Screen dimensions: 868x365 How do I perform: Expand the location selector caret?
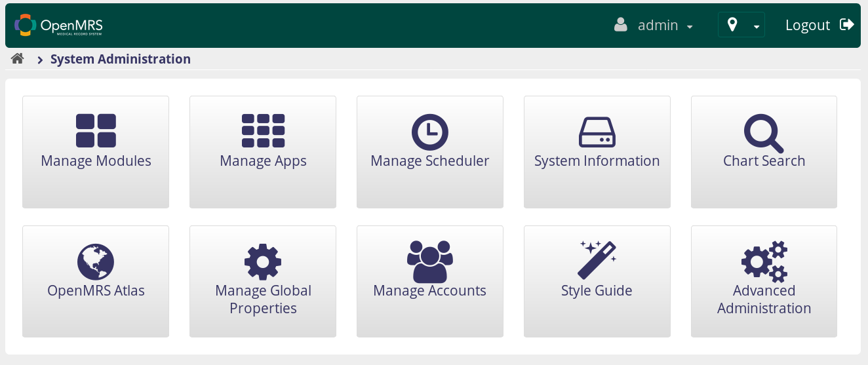[757, 27]
